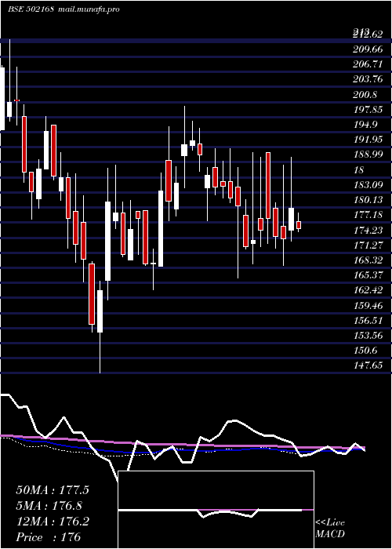Select the 200.8 price axis label

click(365, 95)
